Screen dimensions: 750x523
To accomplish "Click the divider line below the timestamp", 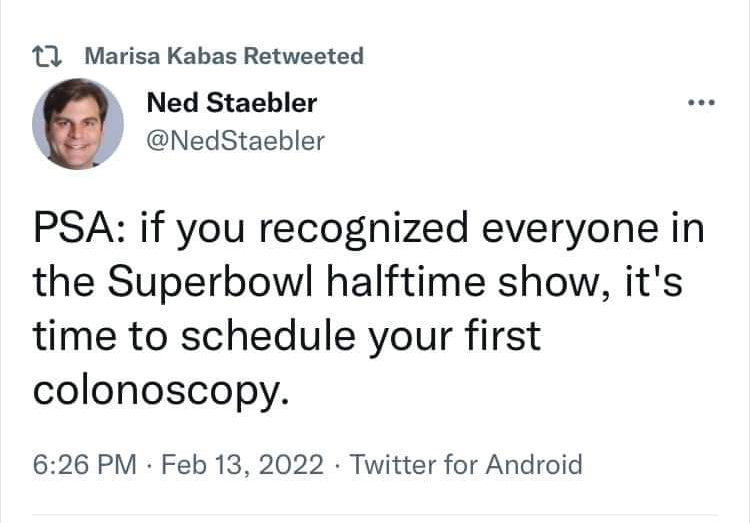I will click(x=375, y=516).
